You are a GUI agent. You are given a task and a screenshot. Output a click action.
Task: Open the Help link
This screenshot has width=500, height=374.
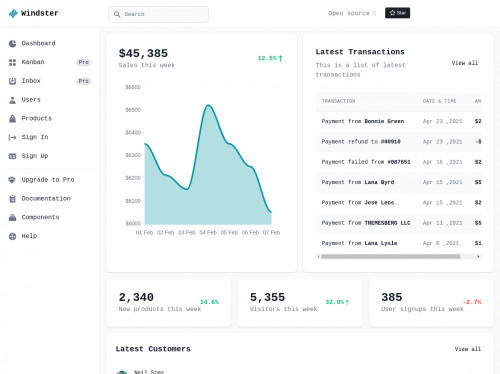50,236
